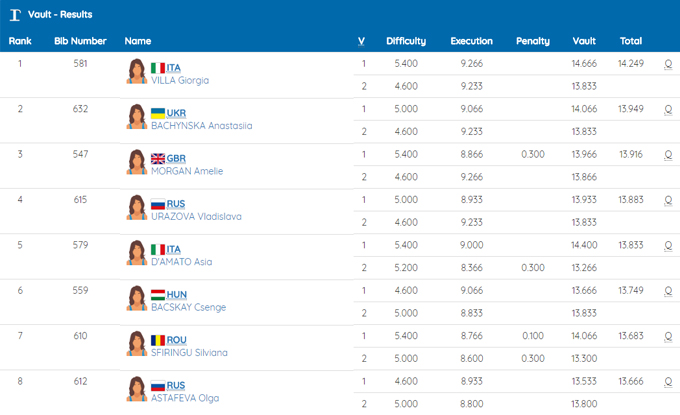This screenshot has width=680, height=415.
Task: Open Anastasiia Bachynska's avatar picture
Action: (x=136, y=117)
